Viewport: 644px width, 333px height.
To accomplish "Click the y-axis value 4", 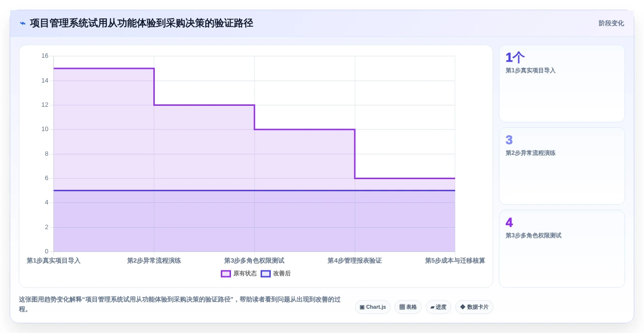I will (x=47, y=202).
